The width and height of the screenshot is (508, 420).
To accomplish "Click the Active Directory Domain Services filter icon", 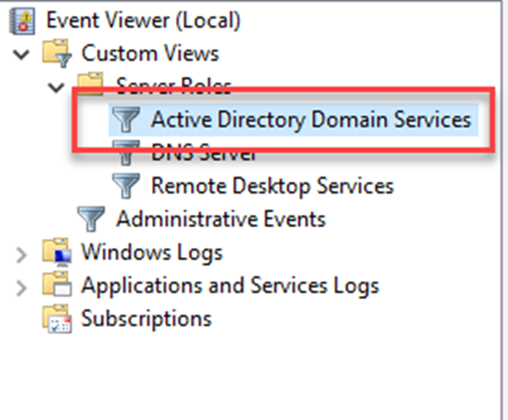I will tap(126, 120).
